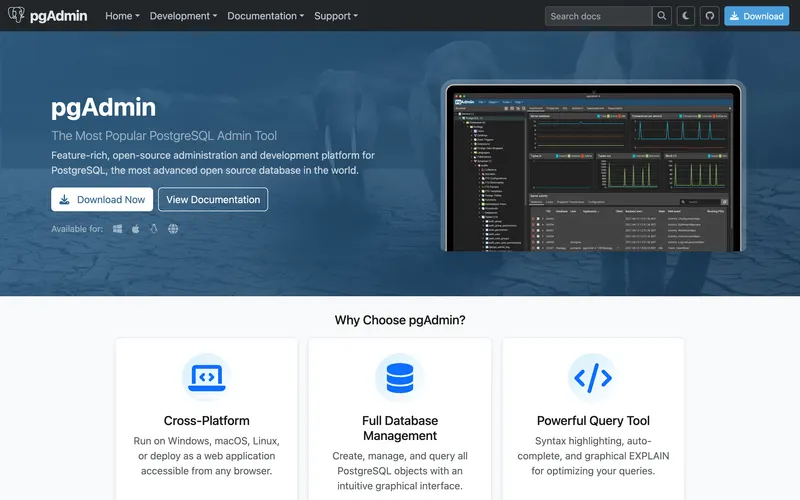Image resolution: width=800 pixels, height=500 pixels.
Task: Click the download arrow icon in Download Now
Action: click(x=64, y=199)
